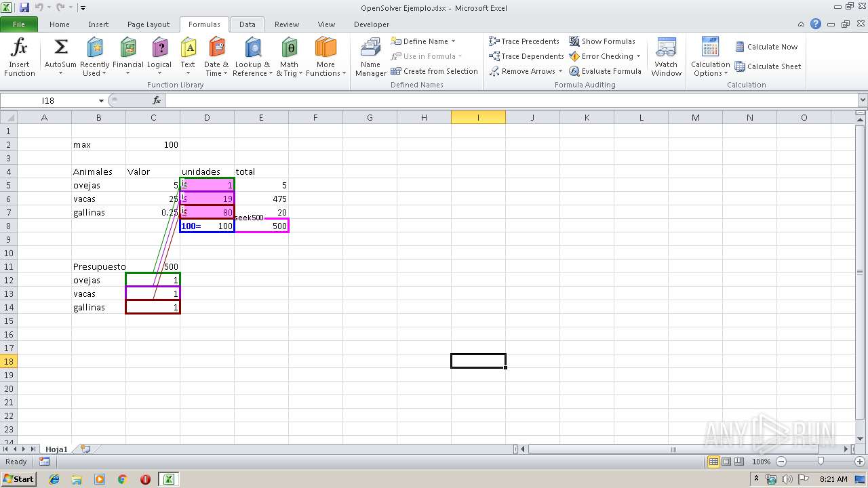Open Date & Time functions
The width and height of the screenshot is (868, 488).
click(216, 57)
